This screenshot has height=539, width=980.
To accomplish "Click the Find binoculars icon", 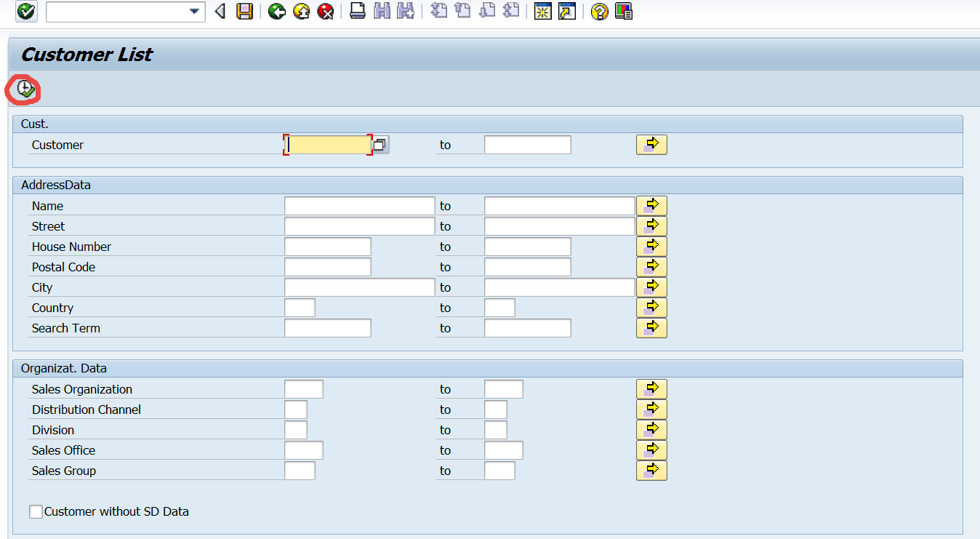I will 382,12.
